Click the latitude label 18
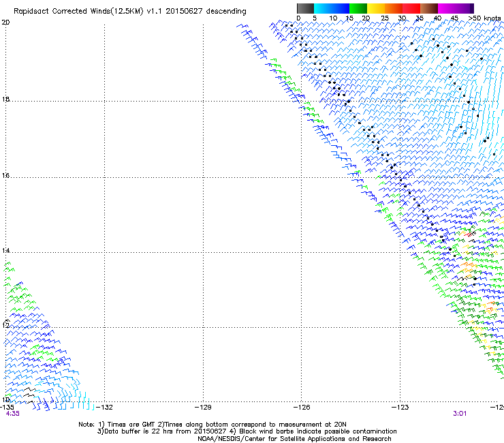Screen dimensions: 504x443 pyautogui.click(x=5, y=100)
